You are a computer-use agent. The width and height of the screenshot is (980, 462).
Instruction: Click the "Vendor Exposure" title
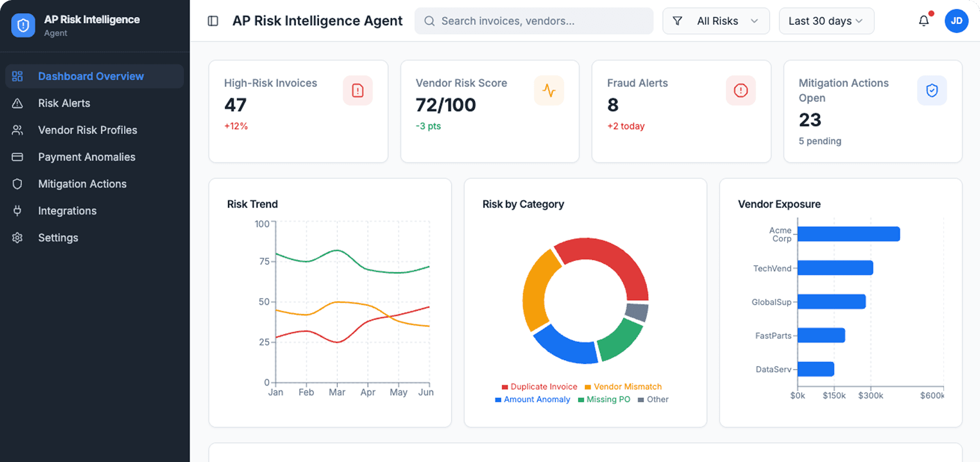tap(779, 204)
